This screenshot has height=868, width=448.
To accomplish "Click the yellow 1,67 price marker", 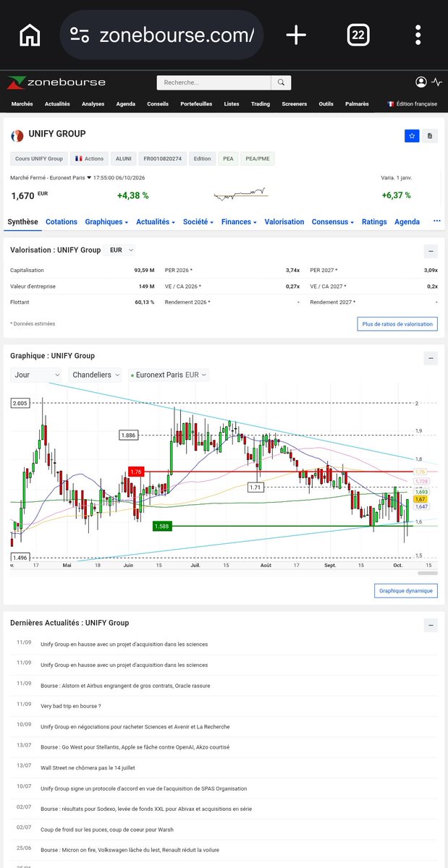I will [x=420, y=499].
